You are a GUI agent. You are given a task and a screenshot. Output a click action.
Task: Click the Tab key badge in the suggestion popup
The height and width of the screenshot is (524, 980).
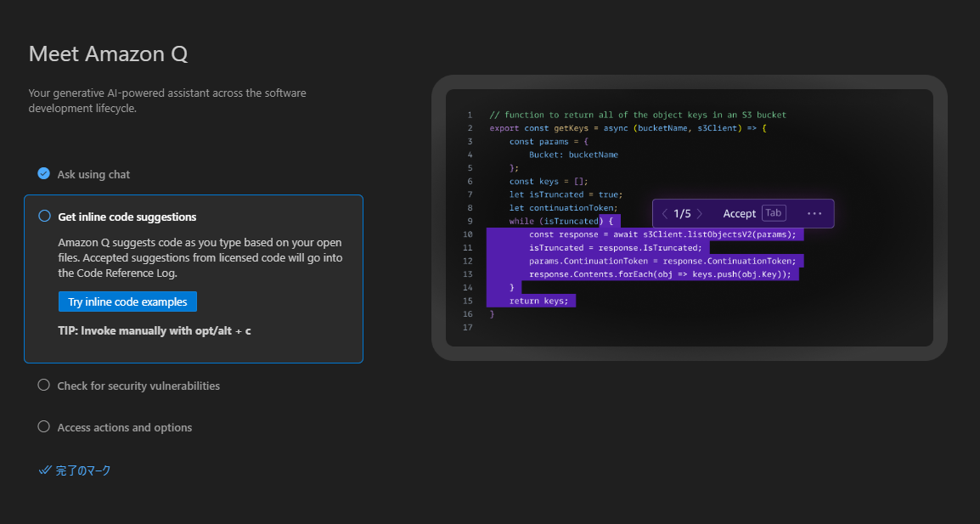[774, 213]
